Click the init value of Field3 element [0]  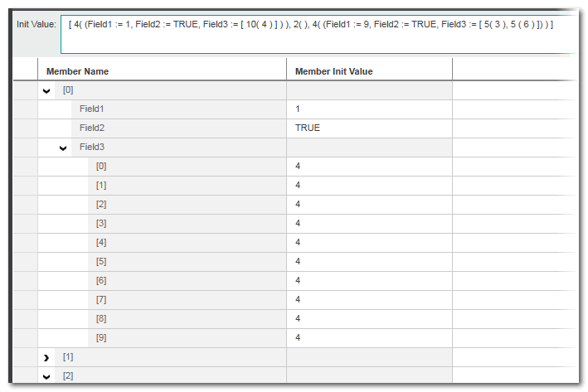click(369, 167)
